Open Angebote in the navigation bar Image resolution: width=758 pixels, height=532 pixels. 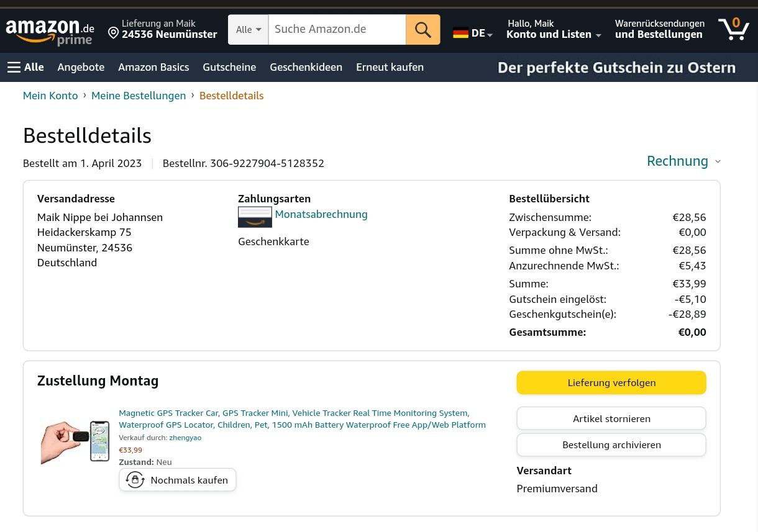(x=81, y=67)
